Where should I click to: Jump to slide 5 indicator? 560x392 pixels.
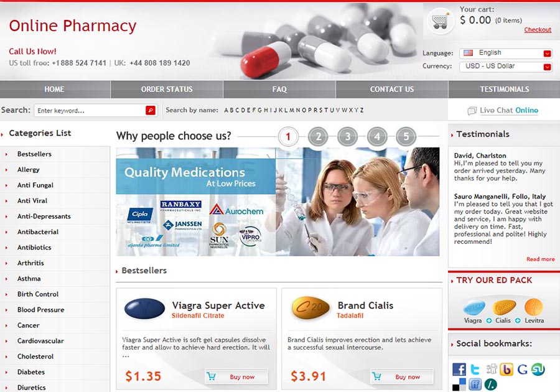(x=406, y=136)
